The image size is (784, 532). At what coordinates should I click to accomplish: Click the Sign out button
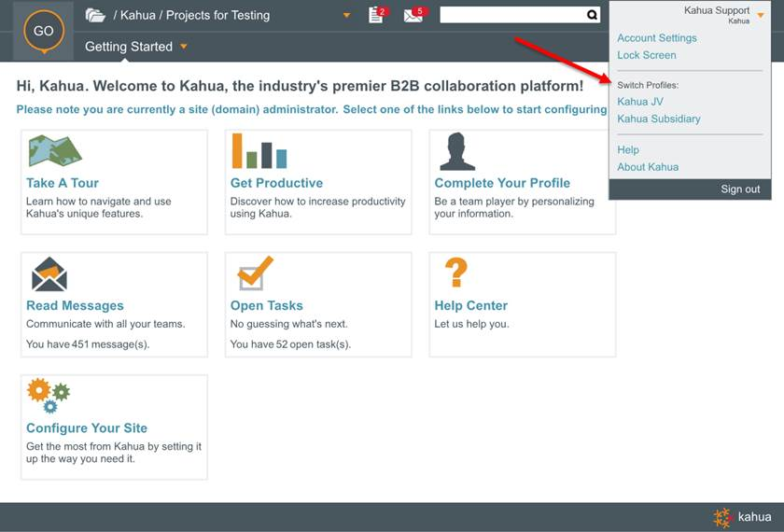739,189
